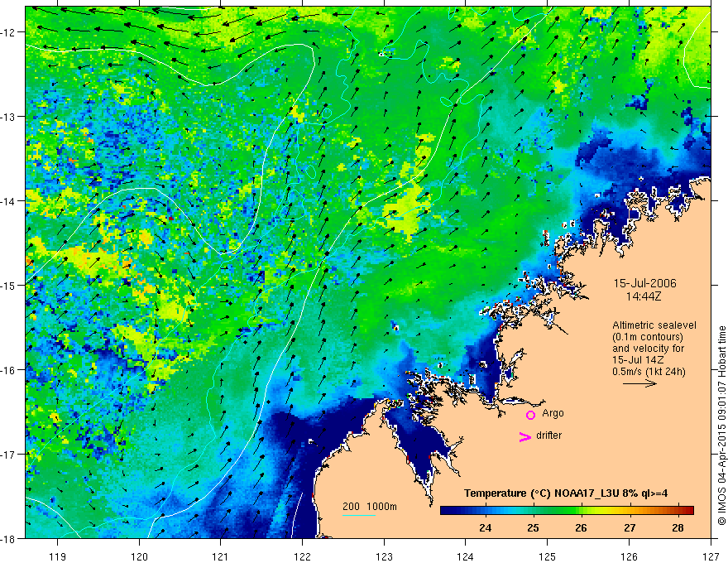Viewport: 728px width, 563px height.
Task: Click colorbar tick label 27
Action: coord(630,527)
